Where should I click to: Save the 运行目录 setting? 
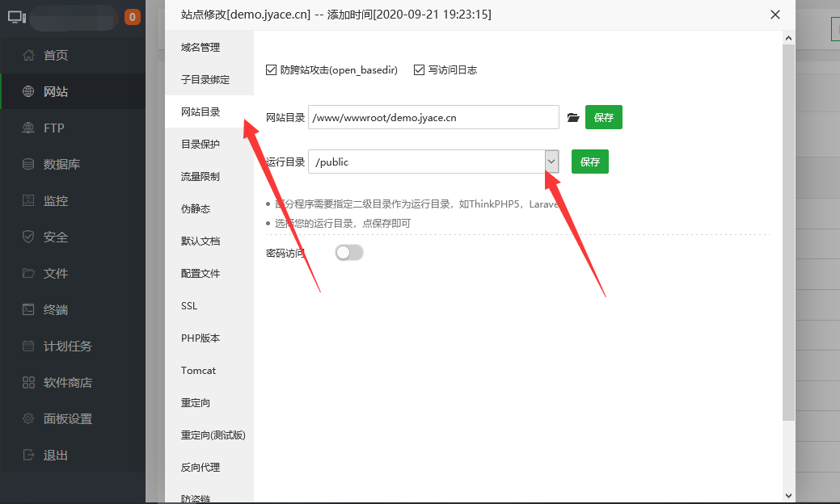tap(590, 162)
